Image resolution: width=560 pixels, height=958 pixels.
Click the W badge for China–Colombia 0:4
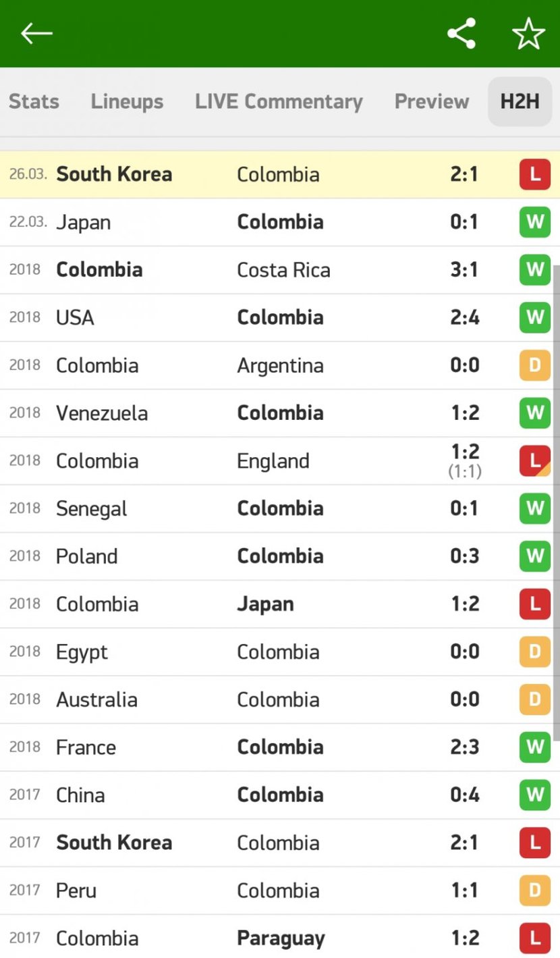click(535, 795)
